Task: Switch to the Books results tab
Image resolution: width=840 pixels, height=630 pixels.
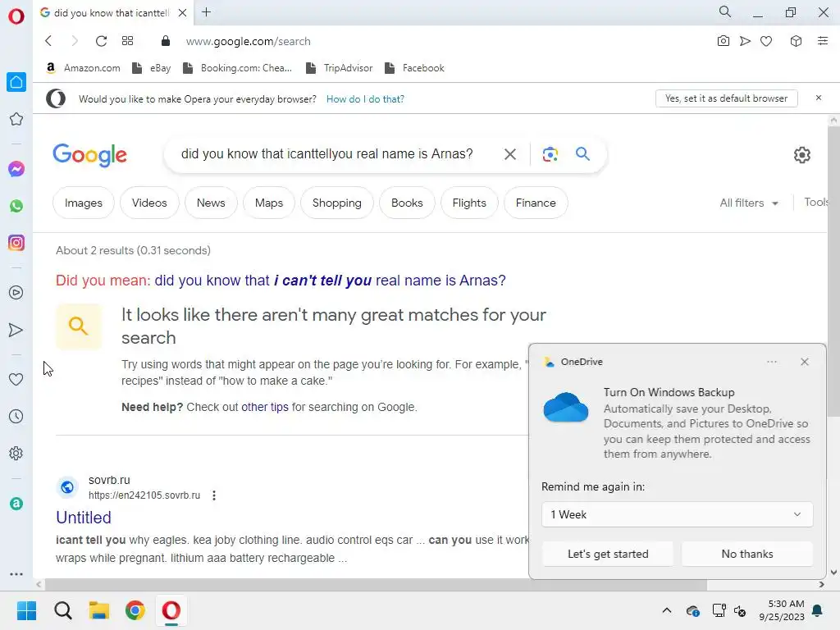Action: tap(407, 203)
